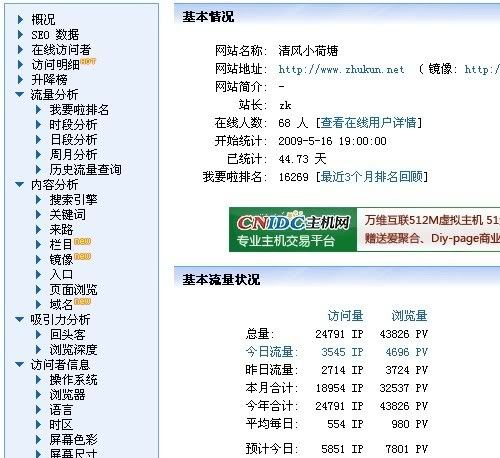The width and height of the screenshot is (500, 458).
Task: Click the 基本流量状况 section header
Action: pos(221,279)
